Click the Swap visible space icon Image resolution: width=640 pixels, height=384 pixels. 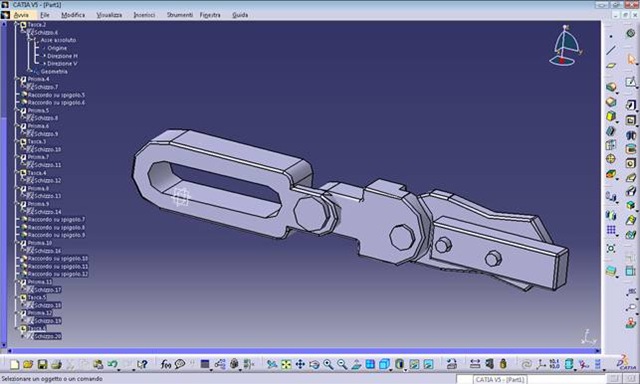[428, 364]
